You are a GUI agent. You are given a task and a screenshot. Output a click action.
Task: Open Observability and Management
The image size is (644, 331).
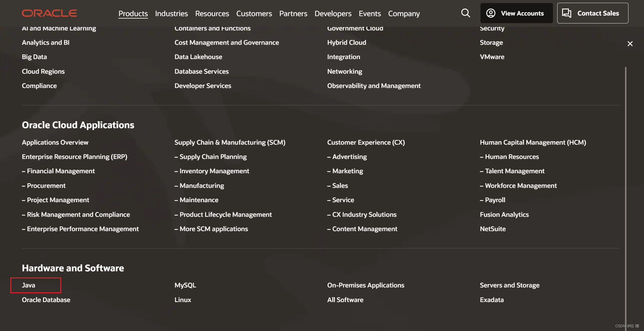[374, 86]
